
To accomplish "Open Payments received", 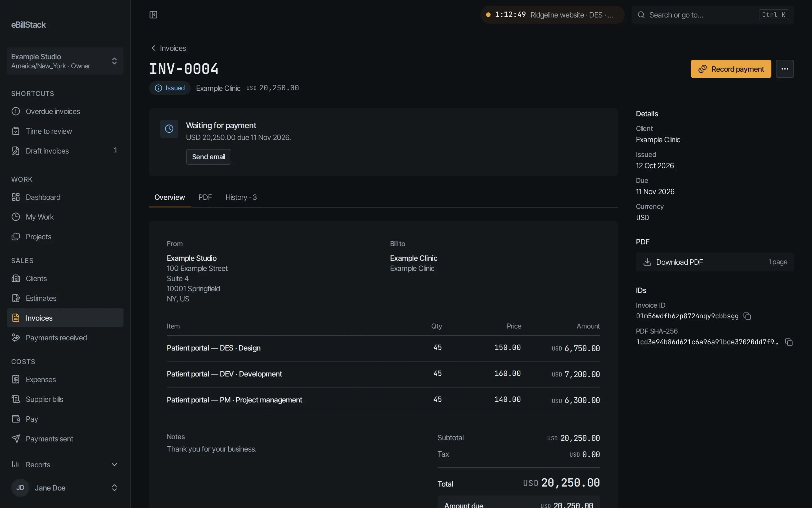I will (x=65, y=338).
